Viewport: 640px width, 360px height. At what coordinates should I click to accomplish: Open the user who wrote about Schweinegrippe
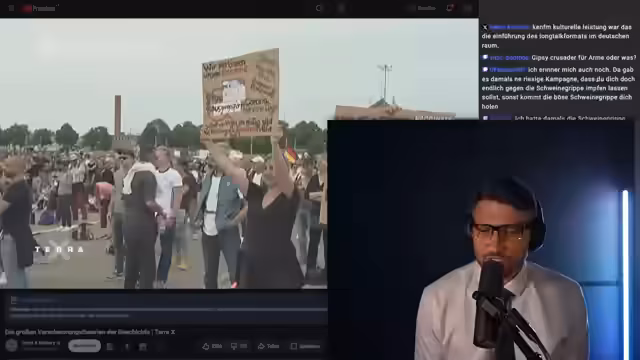(x=507, y=70)
